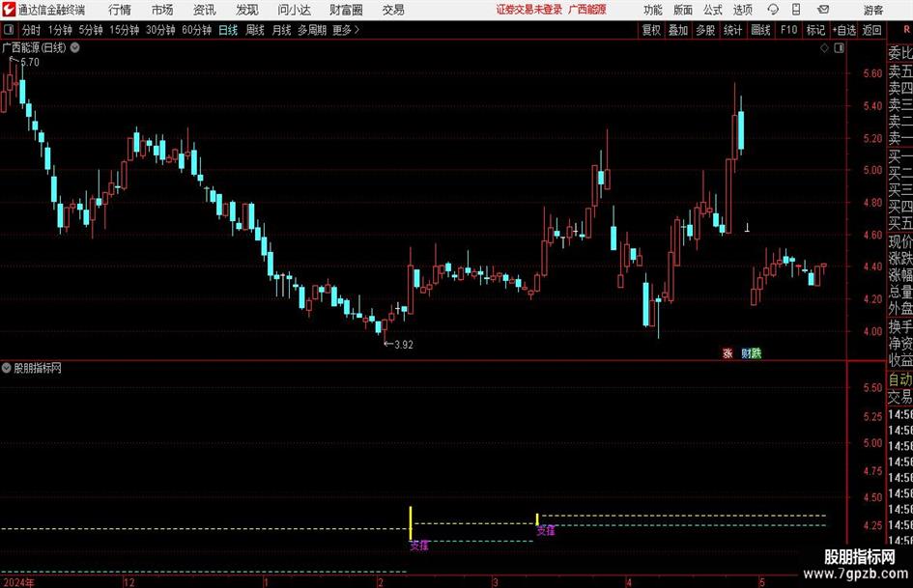
Task: Click the 广西能源(日线) chart title
Action: (35, 47)
